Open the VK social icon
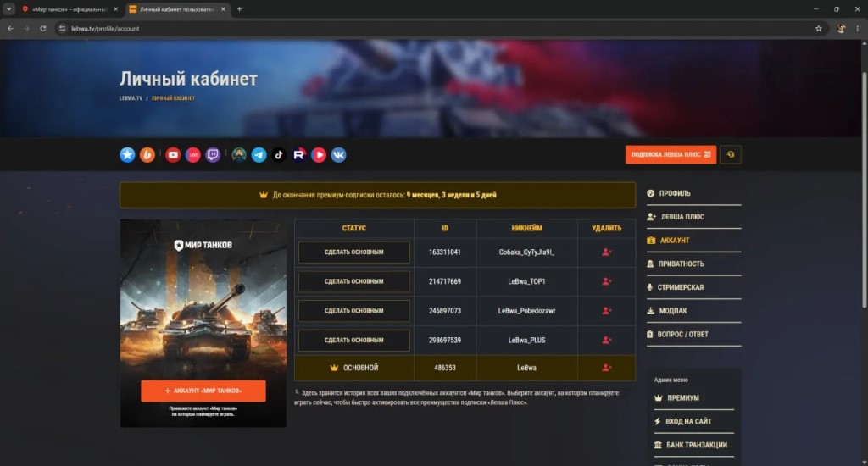The width and height of the screenshot is (868, 466). tap(339, 155)
